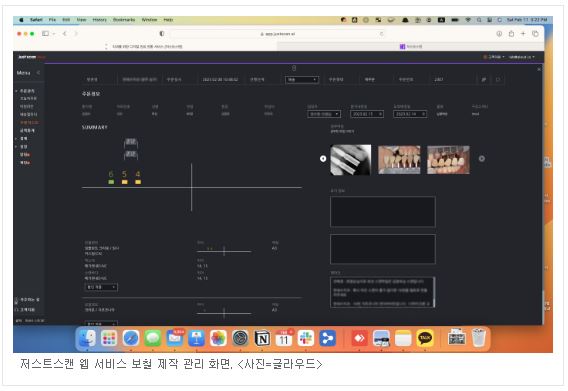Open the first date picker in order info

[x=367, y=114]
